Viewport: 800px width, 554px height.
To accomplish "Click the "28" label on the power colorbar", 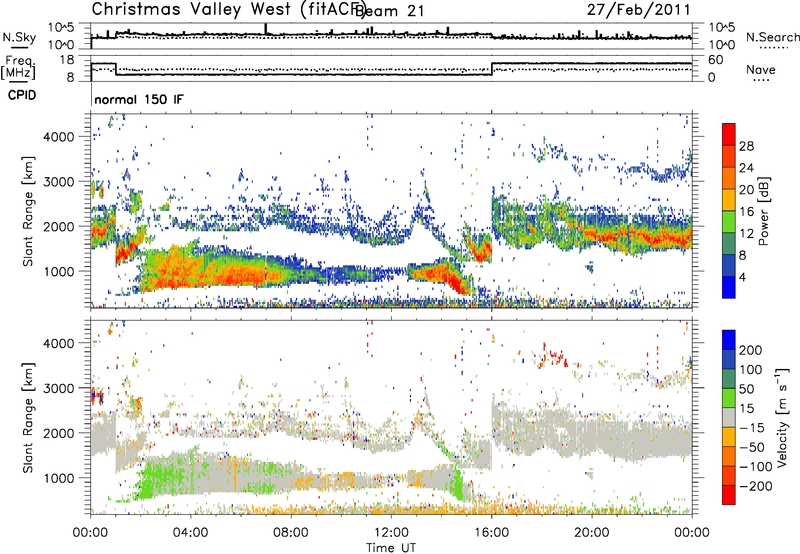I will (x=746, y=146).
